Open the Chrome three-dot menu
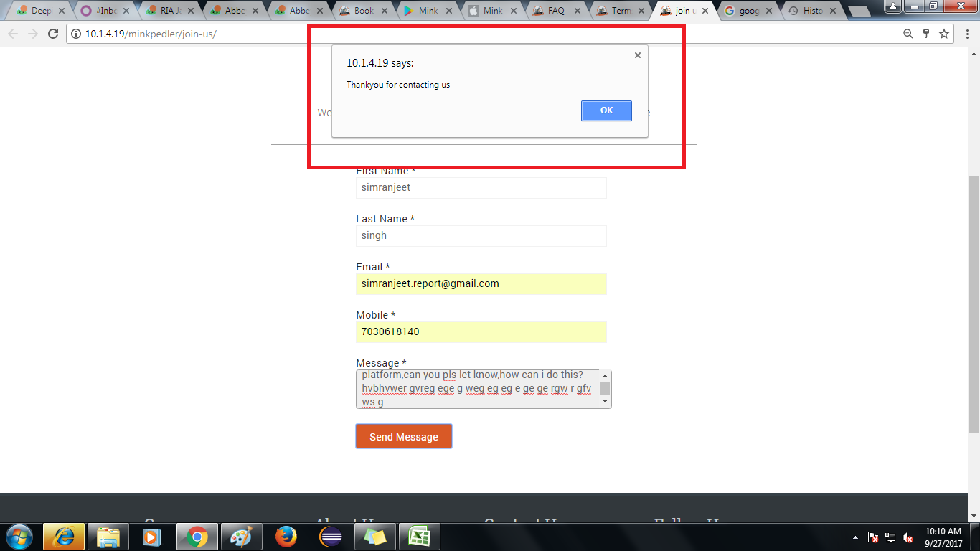The width and height of the screenshot is (980, 551). point(967,34)
